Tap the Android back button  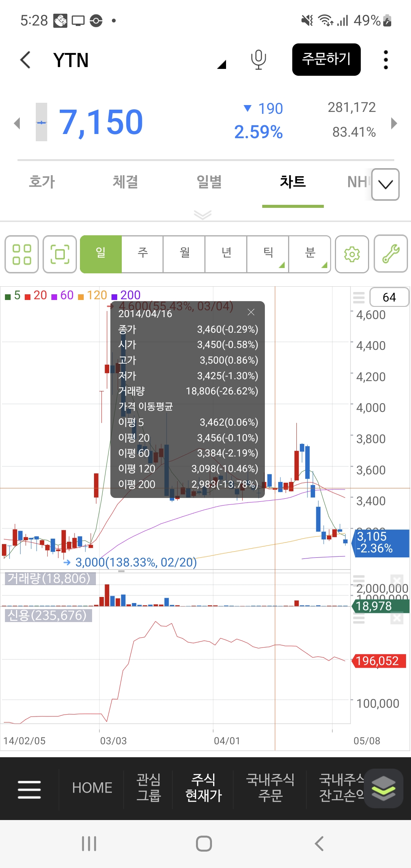[x=319, y=844]
